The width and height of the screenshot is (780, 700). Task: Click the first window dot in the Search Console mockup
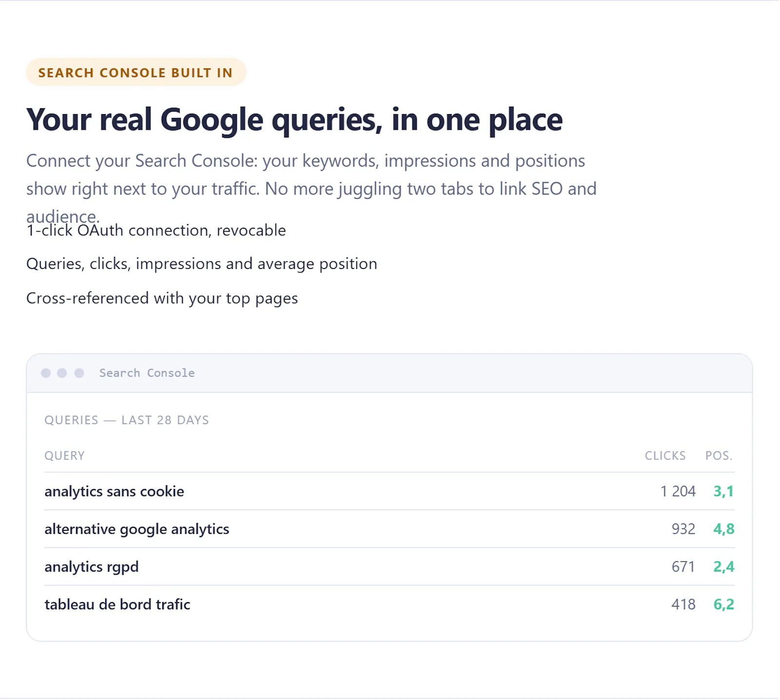pos(46,373)
